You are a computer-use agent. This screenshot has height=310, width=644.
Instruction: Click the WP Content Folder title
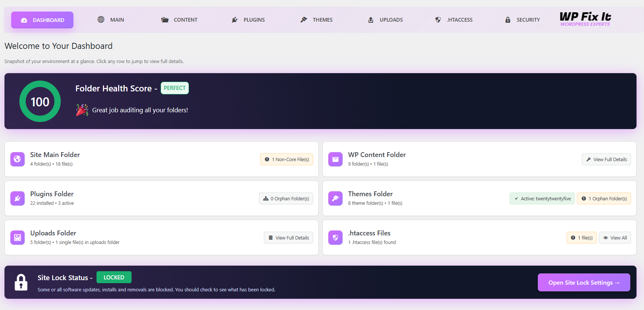coord(377,154)
